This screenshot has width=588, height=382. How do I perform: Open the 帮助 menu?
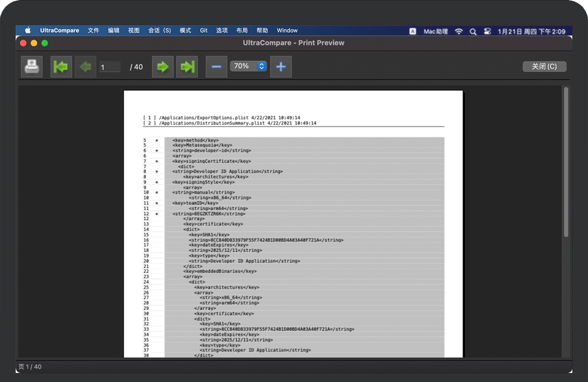(x=262, y=31)
